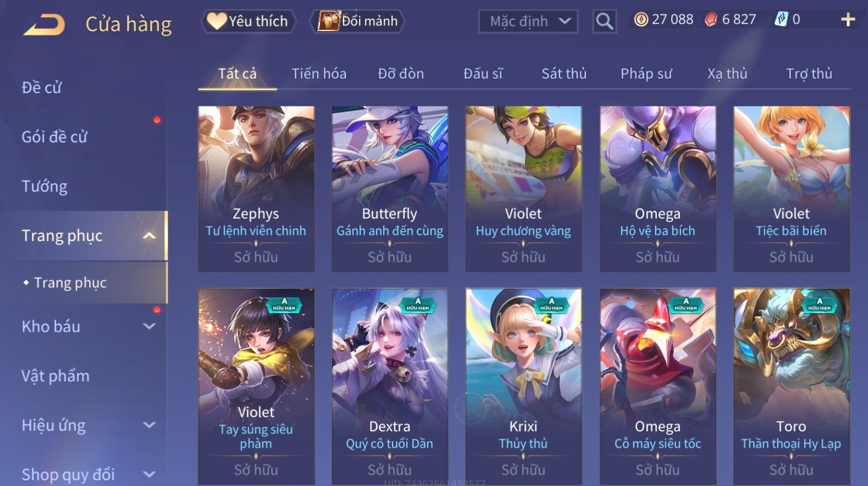Open Tướng in the sidebar
The image size is (868, 486).
coord(45,186)
